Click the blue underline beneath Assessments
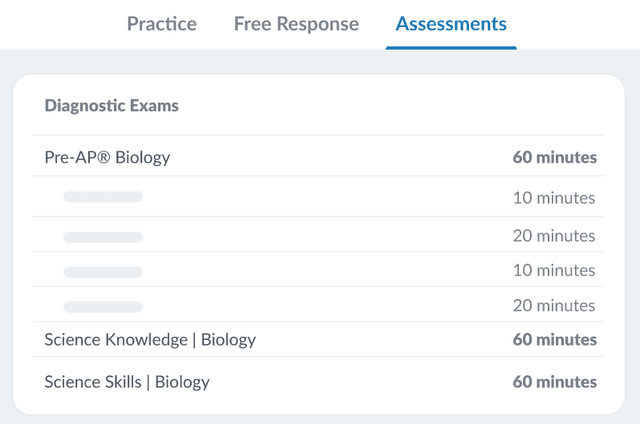Viewport: 640px width, 424px height. point(451,48)
